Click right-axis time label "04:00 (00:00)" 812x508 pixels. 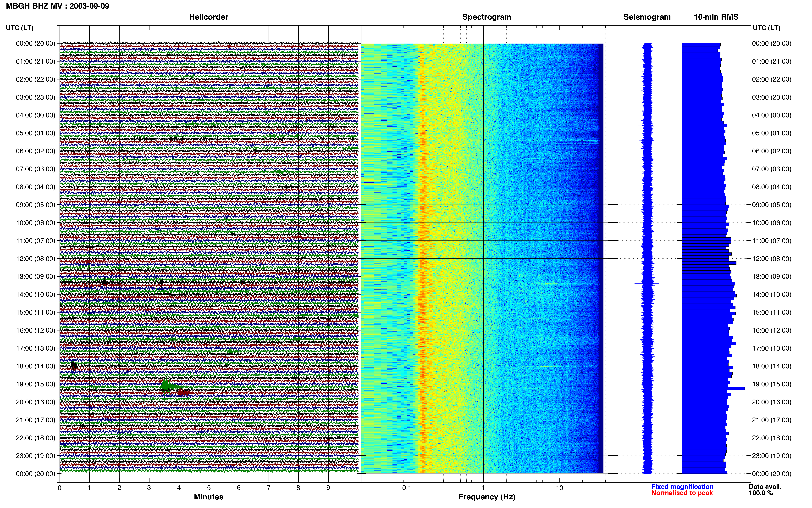tap(772, 115)
